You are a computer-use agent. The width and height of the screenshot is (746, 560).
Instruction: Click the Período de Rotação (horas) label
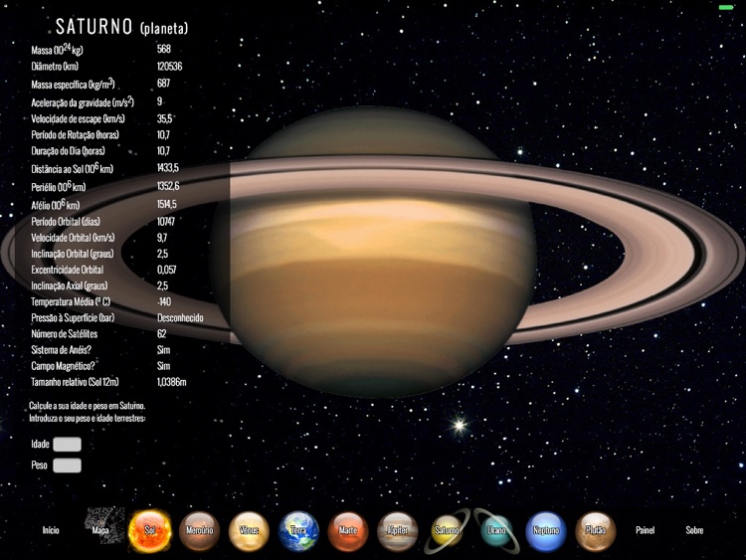pos(75,134)
